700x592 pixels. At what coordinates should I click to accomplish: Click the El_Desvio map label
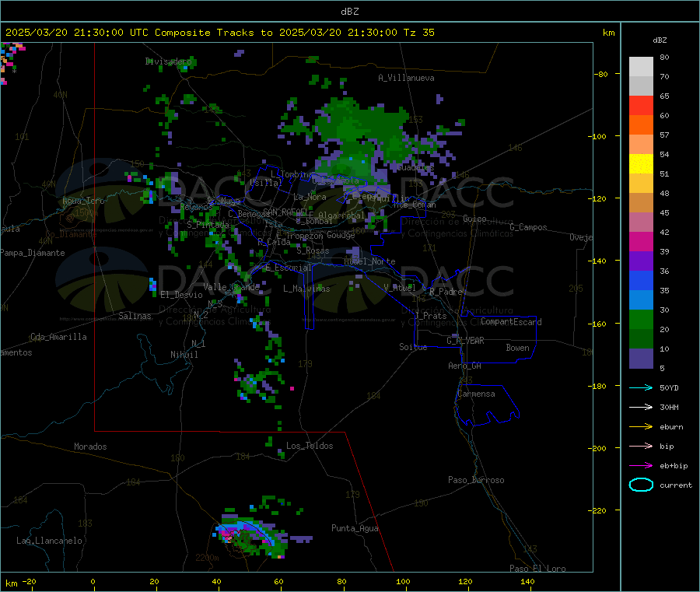181,295
